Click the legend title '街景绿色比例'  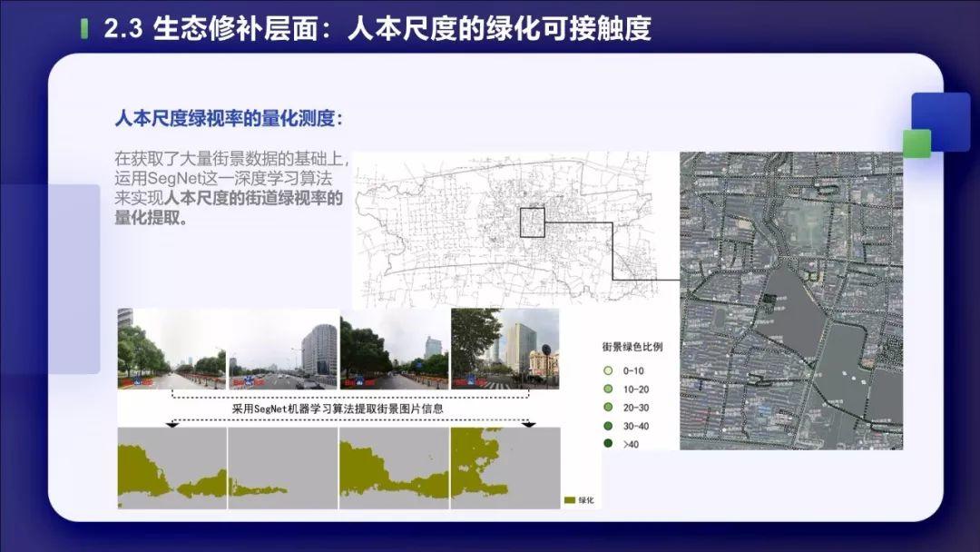[x=632, y=346]
